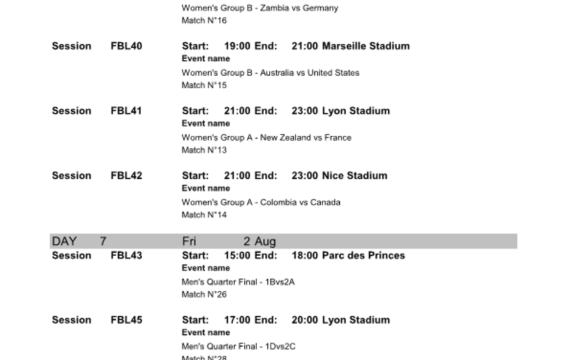
Task: Click Colombia vs Canada match line
Action: pyautogui.click(x=261, y=202)
